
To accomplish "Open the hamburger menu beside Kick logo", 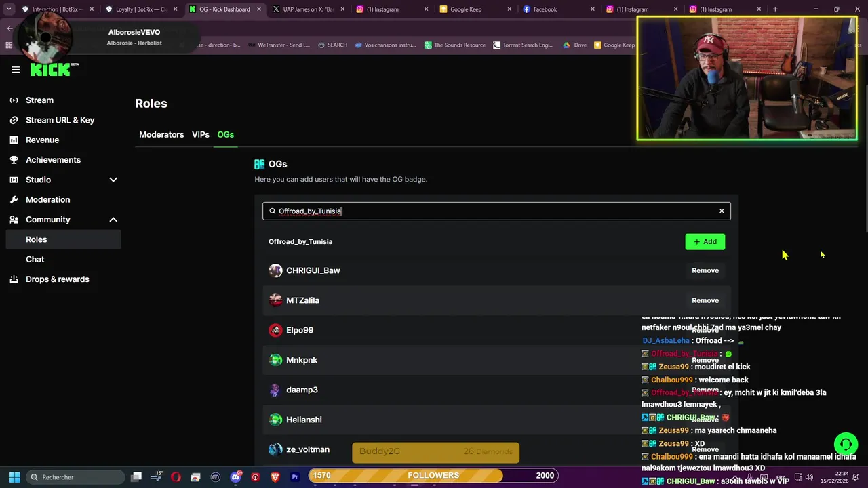I will click(16, 69).
